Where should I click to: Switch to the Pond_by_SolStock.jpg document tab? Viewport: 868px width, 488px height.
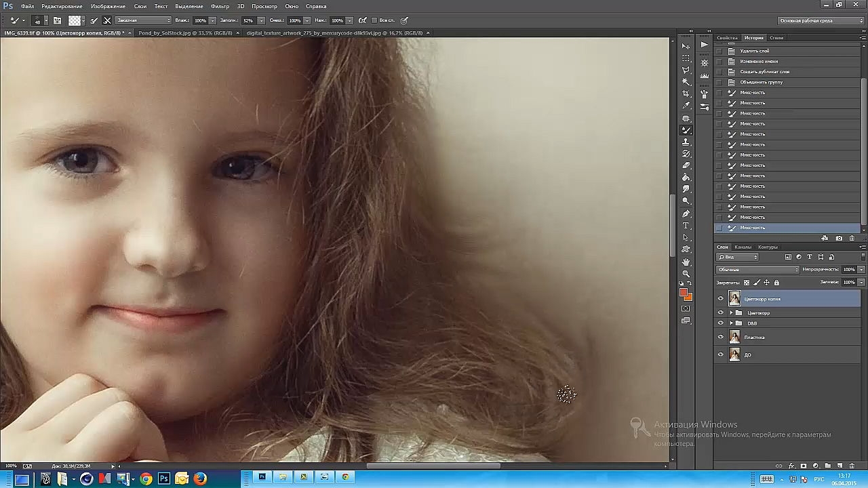pos(185,33)
